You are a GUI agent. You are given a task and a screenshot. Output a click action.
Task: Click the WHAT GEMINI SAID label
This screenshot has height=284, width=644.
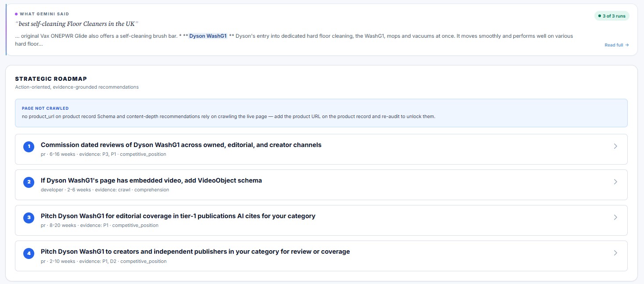[44, 14]
